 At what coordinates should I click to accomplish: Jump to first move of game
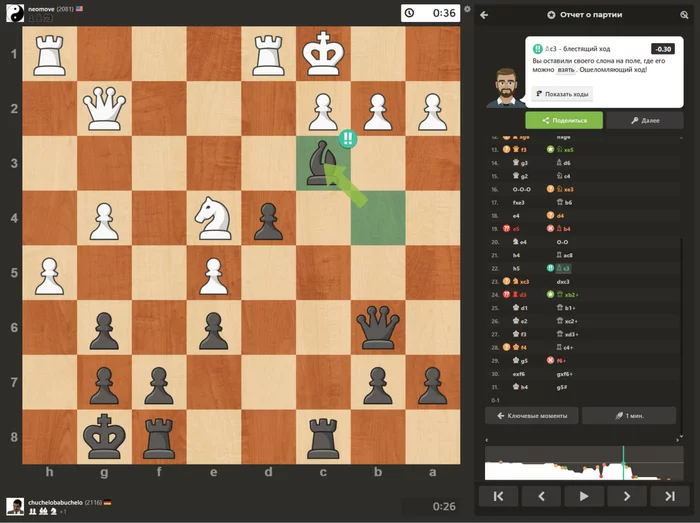click(499, 496)
